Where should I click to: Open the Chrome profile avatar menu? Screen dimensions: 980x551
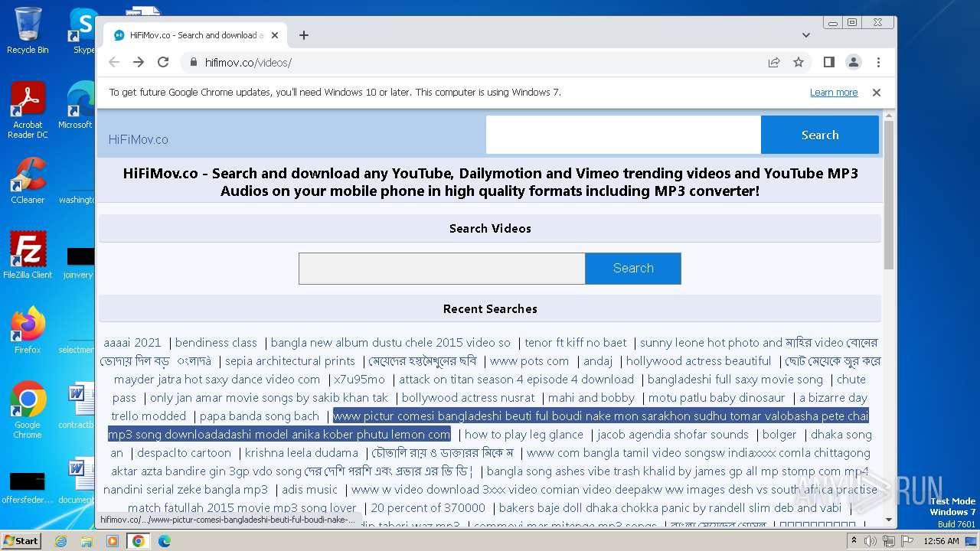853,62
